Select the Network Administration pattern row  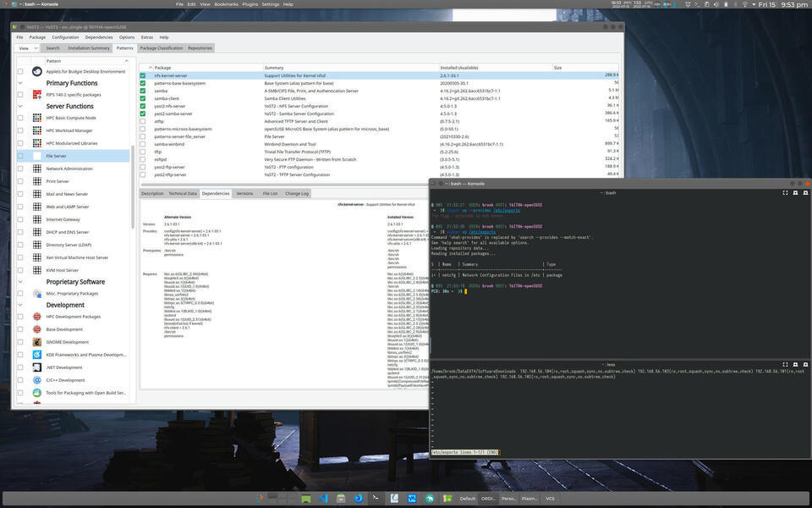pos(73,169)
